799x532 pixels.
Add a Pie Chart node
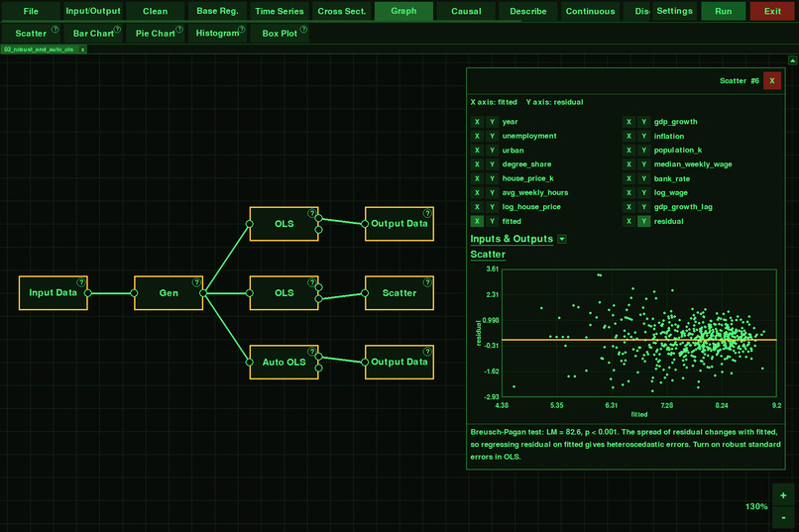pos(155,34)
